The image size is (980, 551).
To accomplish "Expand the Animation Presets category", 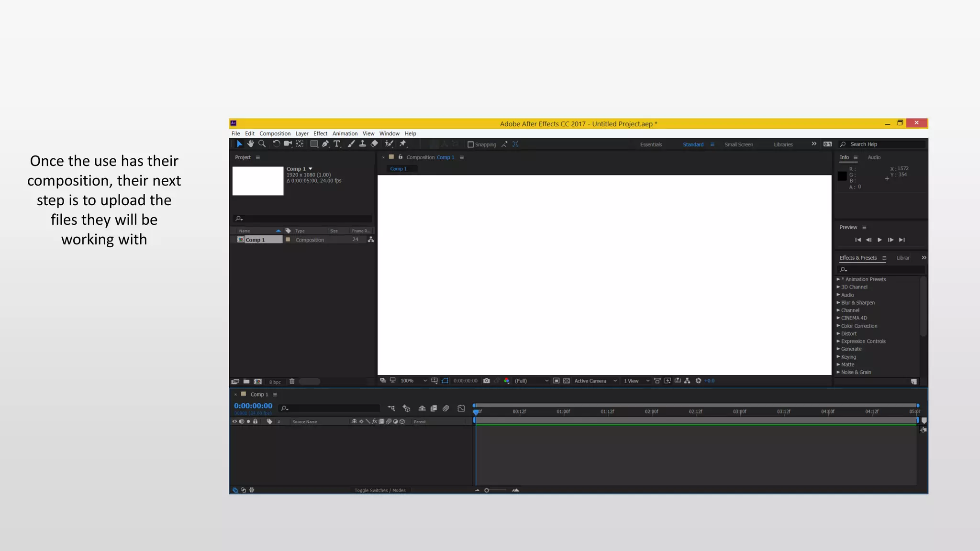I will [838, 279].
